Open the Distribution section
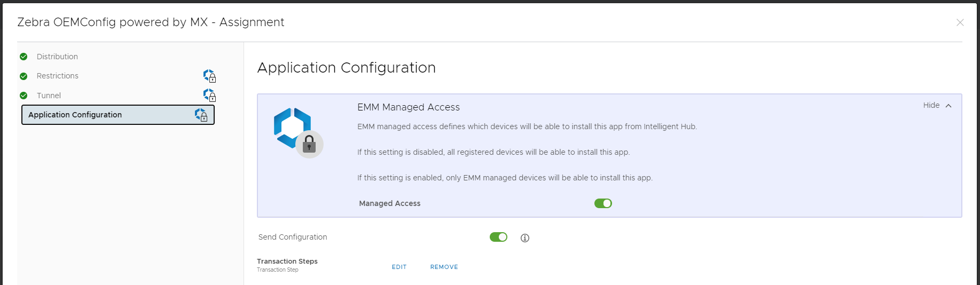Screen dimensions: 980x285 [57, 57]
